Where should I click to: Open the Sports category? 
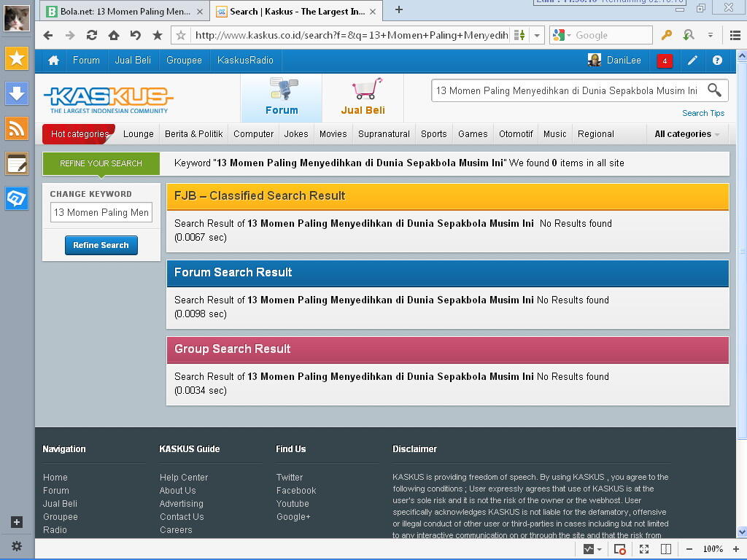coord(433,134)
